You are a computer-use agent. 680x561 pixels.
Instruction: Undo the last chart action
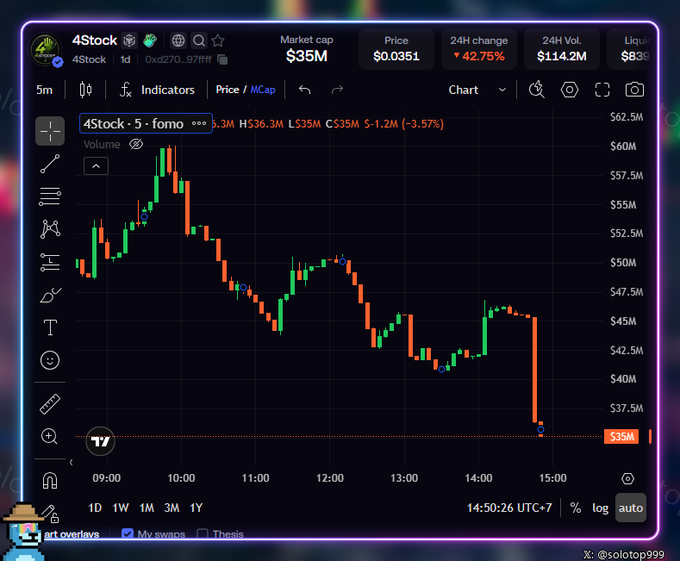pyautogui.click(x=305, y=90)
